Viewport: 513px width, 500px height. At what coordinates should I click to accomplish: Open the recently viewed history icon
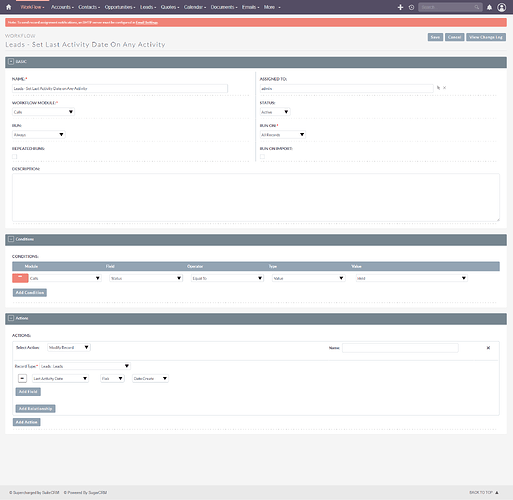pos(411,7)
